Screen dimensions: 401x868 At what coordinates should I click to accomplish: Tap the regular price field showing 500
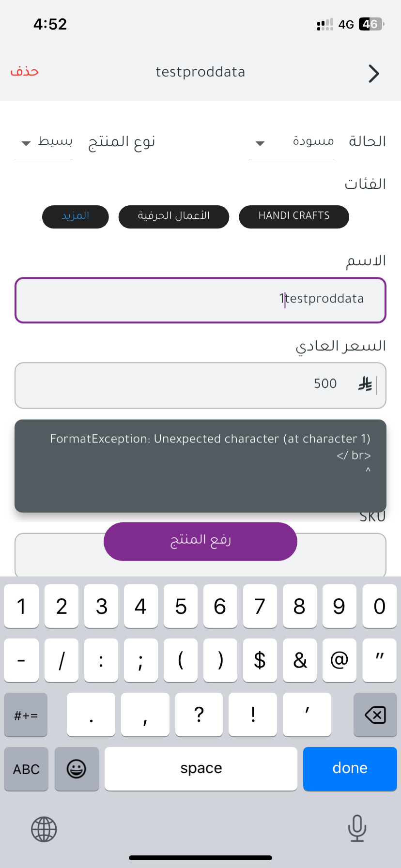(194, 385)
